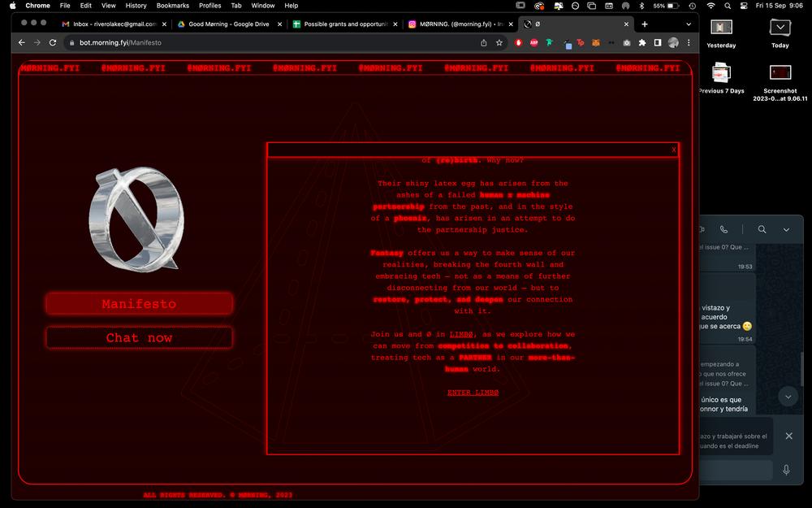Open the Previous 7 Days desktop stack
Image resolution: width=812 pixels, height=508 pixels.
[x=721, y=78]
